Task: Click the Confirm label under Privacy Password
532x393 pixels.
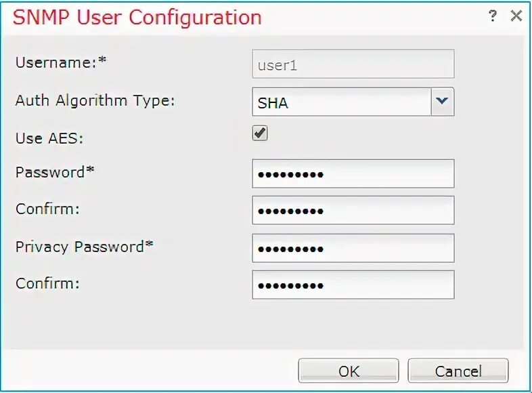Action: point(47,283)
